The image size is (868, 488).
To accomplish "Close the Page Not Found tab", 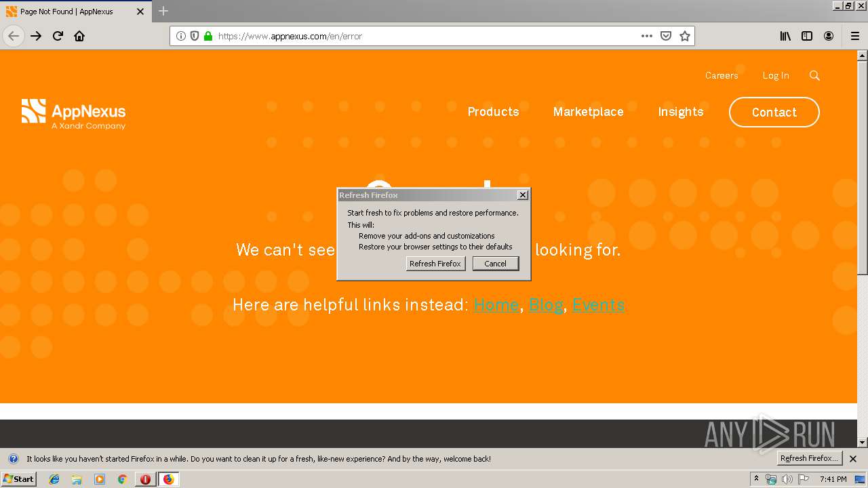I will 140,12.
